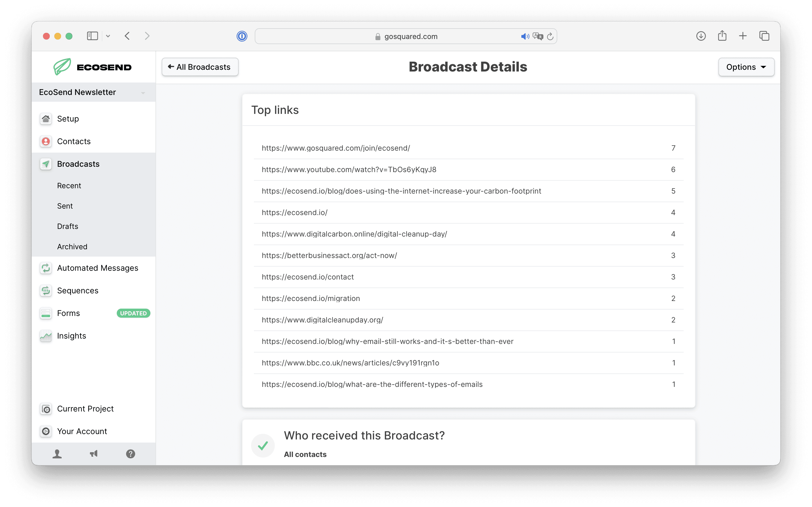Click the ecosend.io/migration link row
This screenshot has width=812, height=507.
point(468,298)
